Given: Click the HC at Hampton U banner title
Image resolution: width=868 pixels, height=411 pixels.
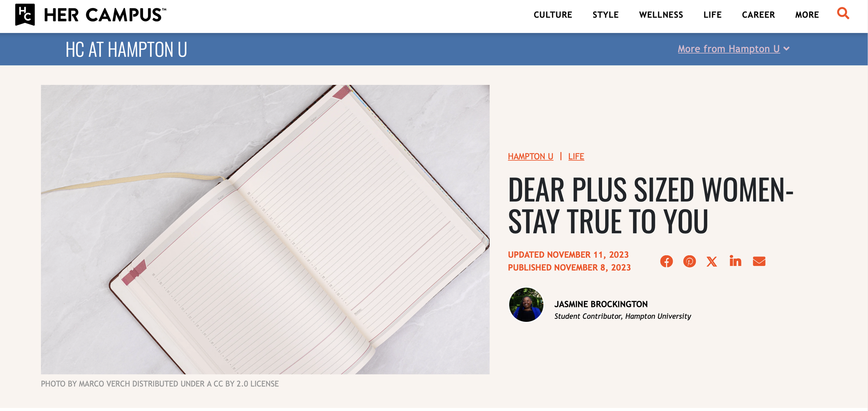Looking at the screenshot, I should pyautogui.click(x=126, y=49).
